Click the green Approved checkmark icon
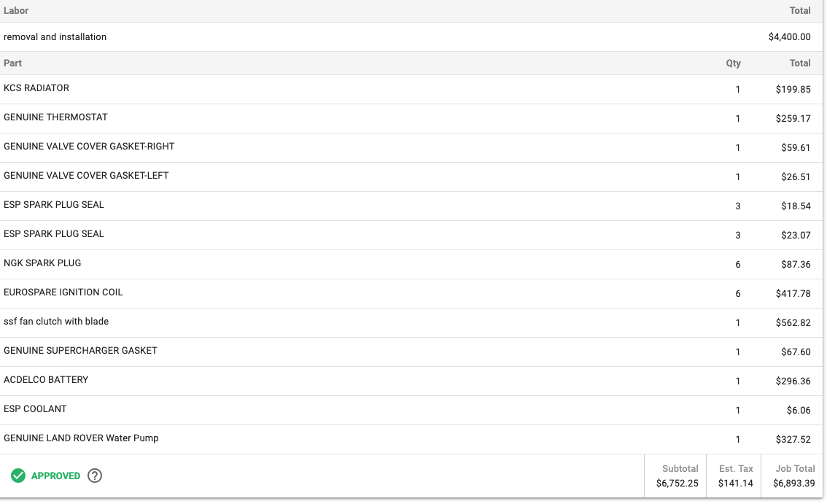Viewport: 827px width, 504px height. [x=18, y=476]
